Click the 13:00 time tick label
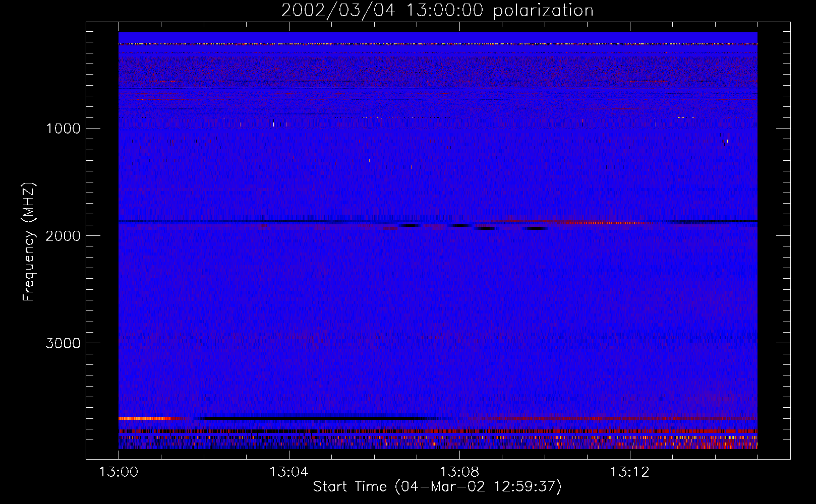 [x=119, y=472]
